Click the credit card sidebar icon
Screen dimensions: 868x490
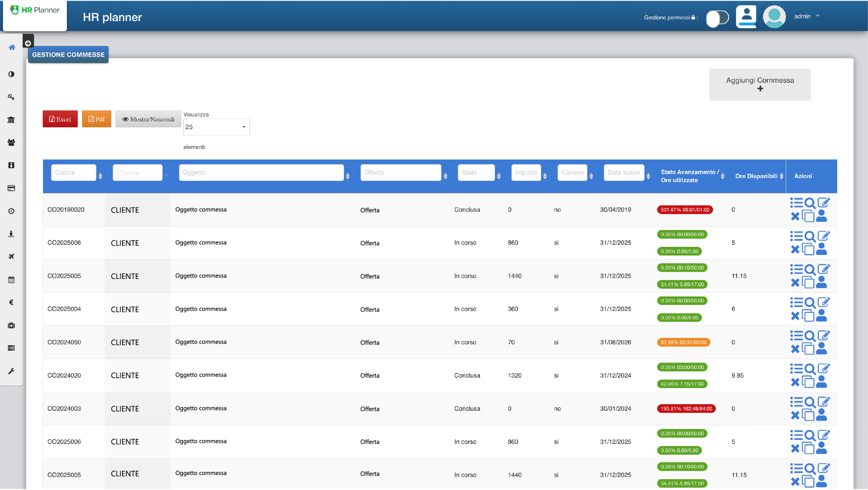click(x=11, y=188)
